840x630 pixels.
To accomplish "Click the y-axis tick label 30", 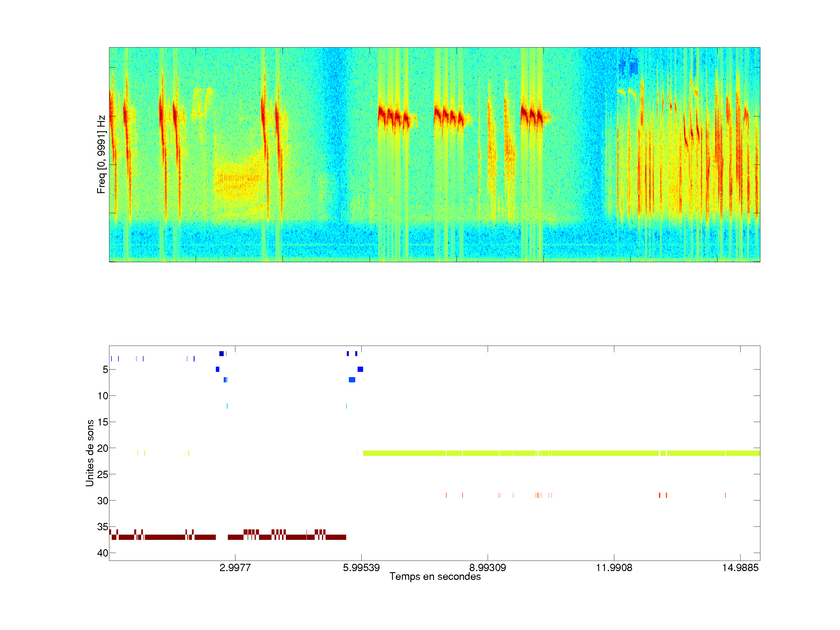I will 103,501.
